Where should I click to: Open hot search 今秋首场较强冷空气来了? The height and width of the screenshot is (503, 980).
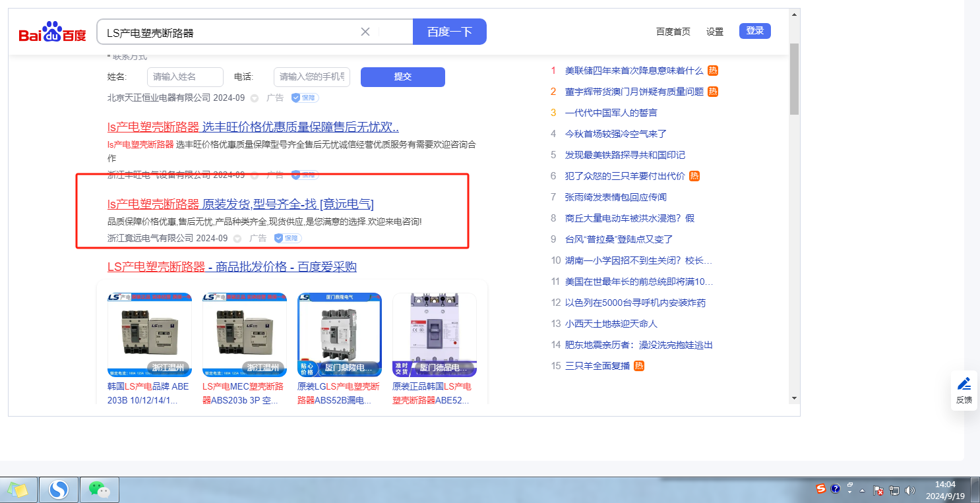(616, 134)
